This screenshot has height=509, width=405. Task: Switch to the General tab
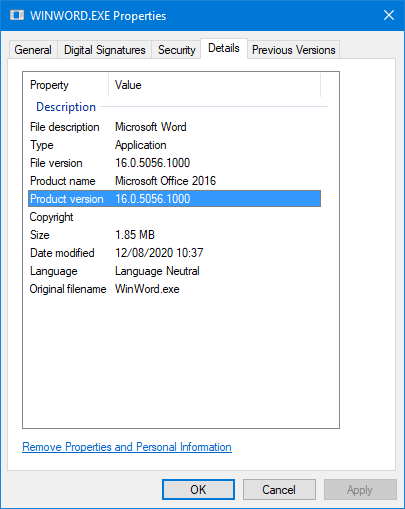click(33, 50)
